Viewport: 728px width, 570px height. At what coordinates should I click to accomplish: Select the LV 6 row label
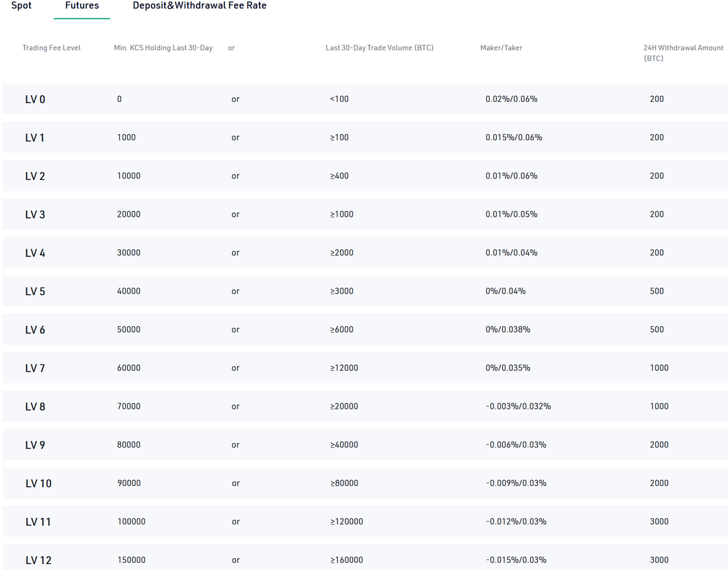coord(35,330)
